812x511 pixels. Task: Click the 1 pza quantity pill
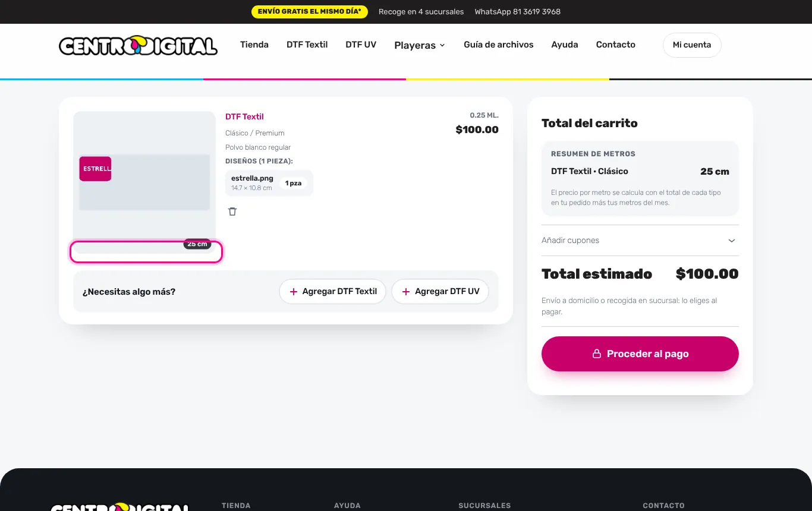293,184
